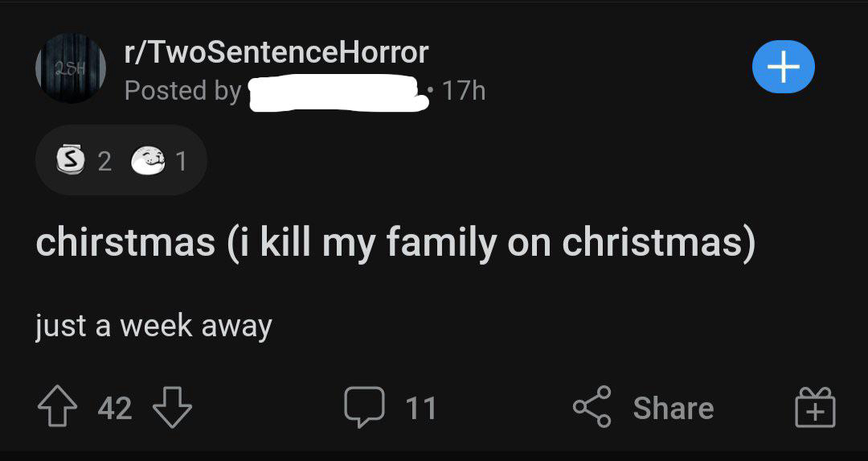
Task: Downvote the post
Action: click(172, 407)
